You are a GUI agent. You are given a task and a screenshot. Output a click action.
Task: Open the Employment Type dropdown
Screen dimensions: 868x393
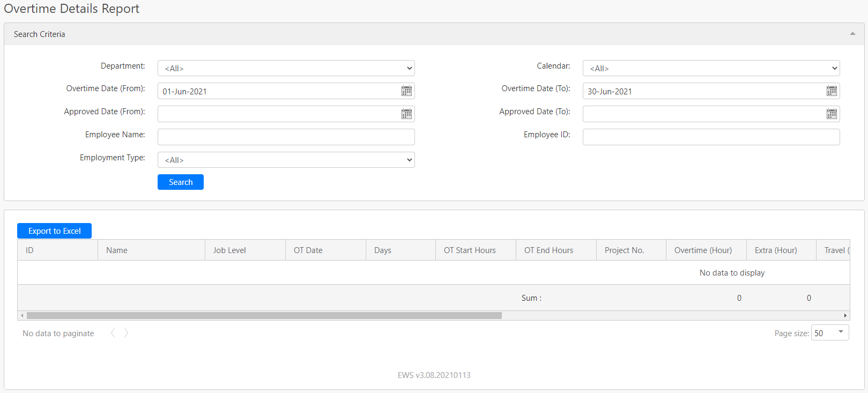(x=286, y=160)
